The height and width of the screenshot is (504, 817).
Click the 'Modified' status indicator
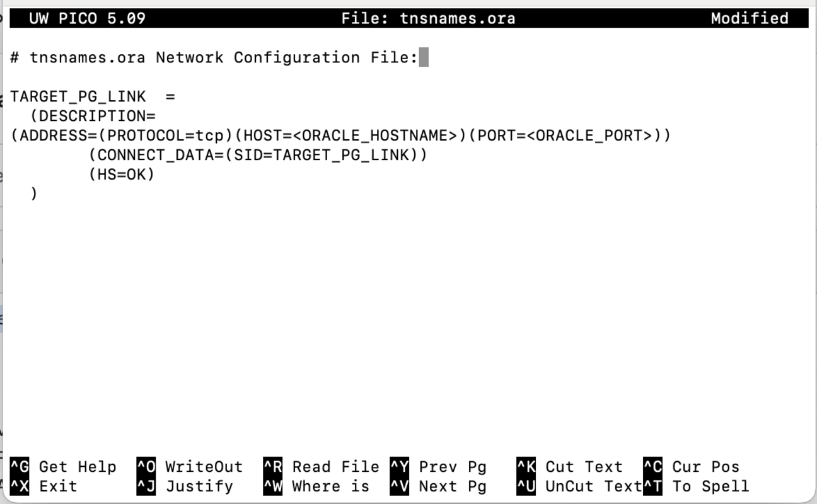[750, 18]
